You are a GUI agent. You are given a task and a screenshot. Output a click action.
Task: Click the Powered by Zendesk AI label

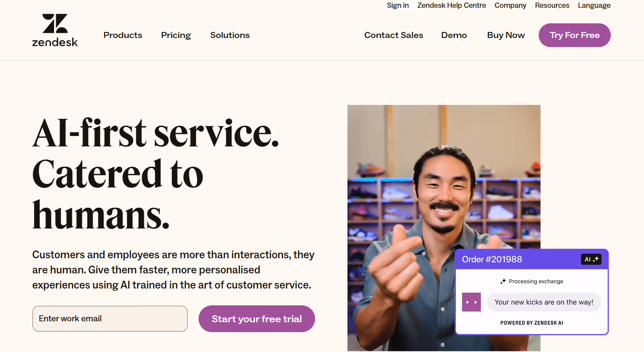pyautogui.click(x=531, y=322)
